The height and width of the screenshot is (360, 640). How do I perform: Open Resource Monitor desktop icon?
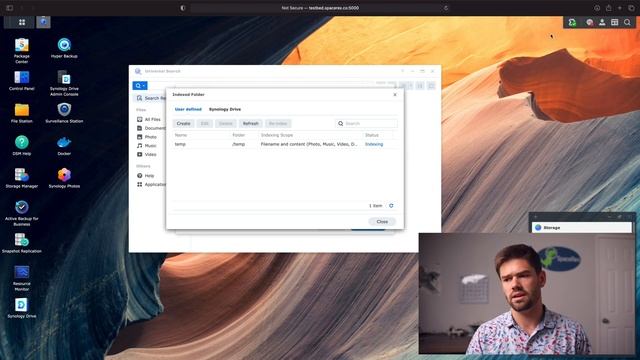click(22, 278)
